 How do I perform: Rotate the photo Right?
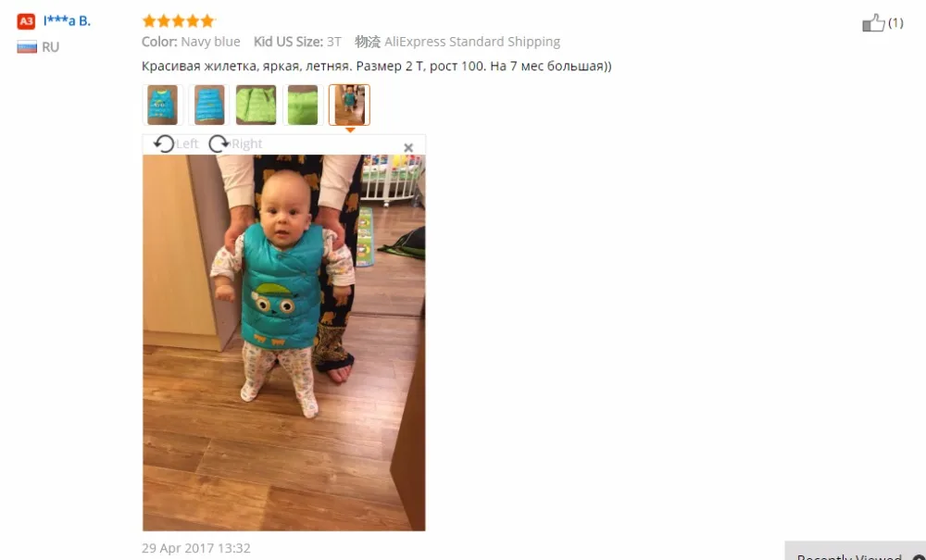tap(235, 144)
